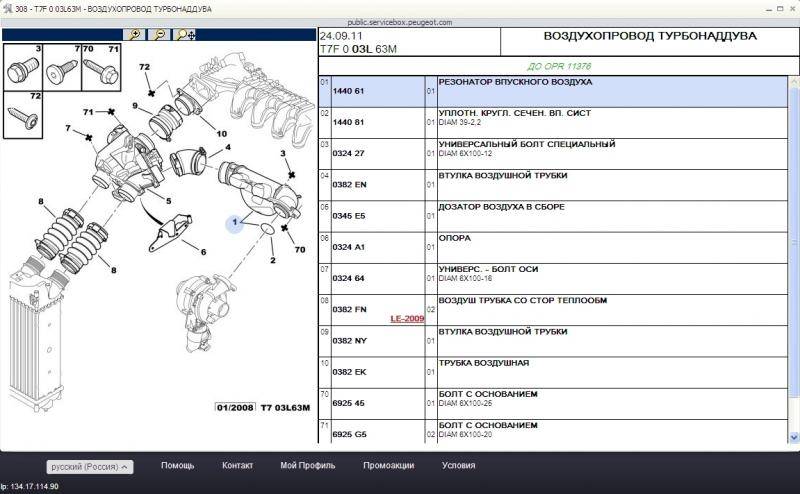
Task: Click the zoom out magnifier icon
Action: (x=159, y=34)
